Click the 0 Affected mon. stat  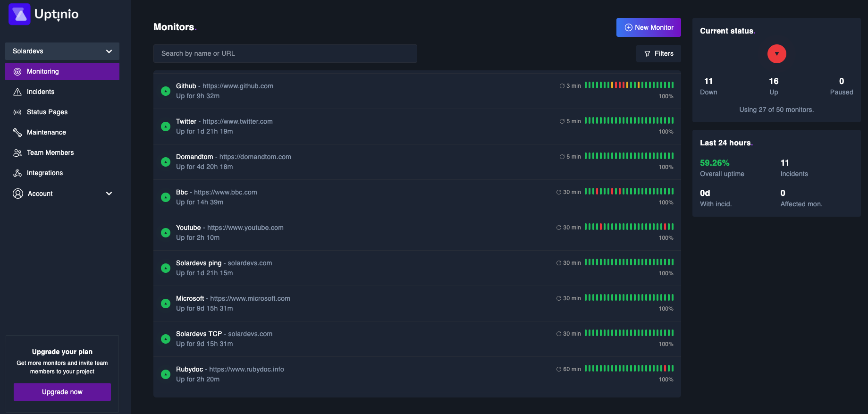click(801, 198)
